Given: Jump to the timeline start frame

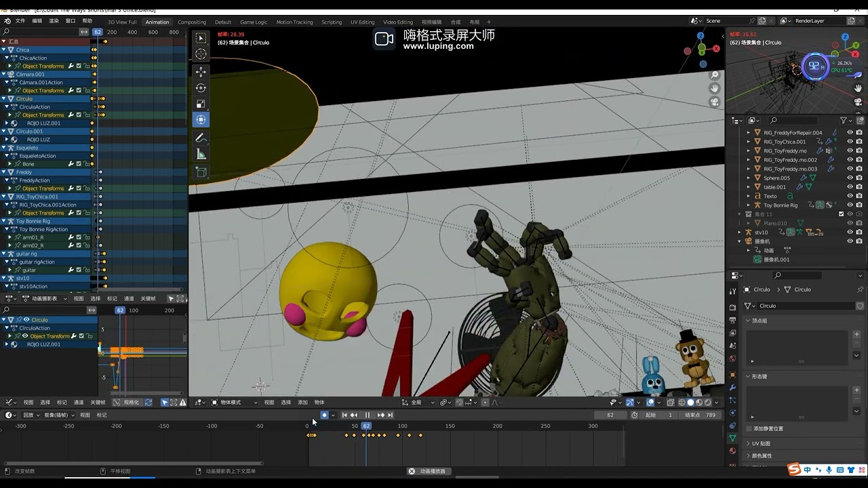Looking at the screenshot, I should click(344, 415).
